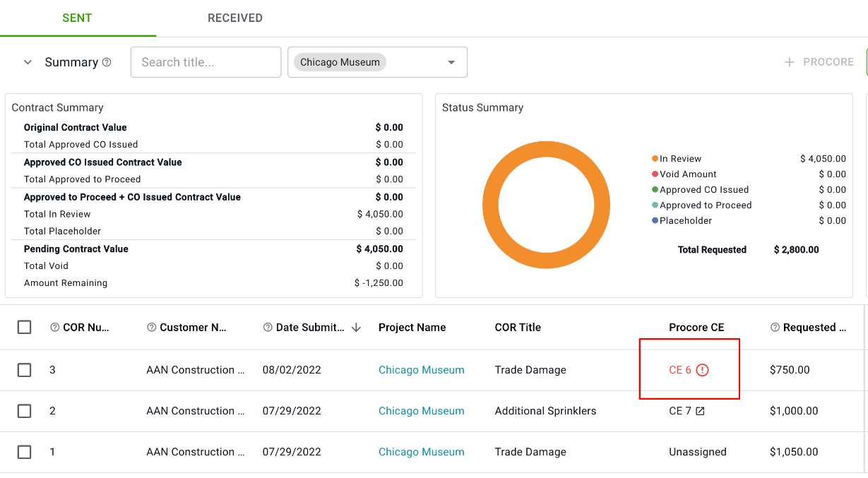This screenshot has height=478, width=868.
Task: Check the checkbox for COR number 3
Action: tap(25, 369)
